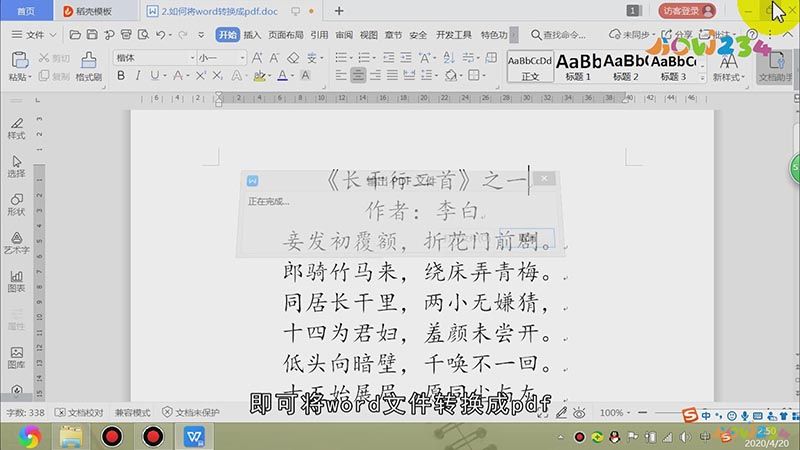This screenshot has width=800, height=450.
Task: Click the increase indent icon
Action: [x=406, y=58]
